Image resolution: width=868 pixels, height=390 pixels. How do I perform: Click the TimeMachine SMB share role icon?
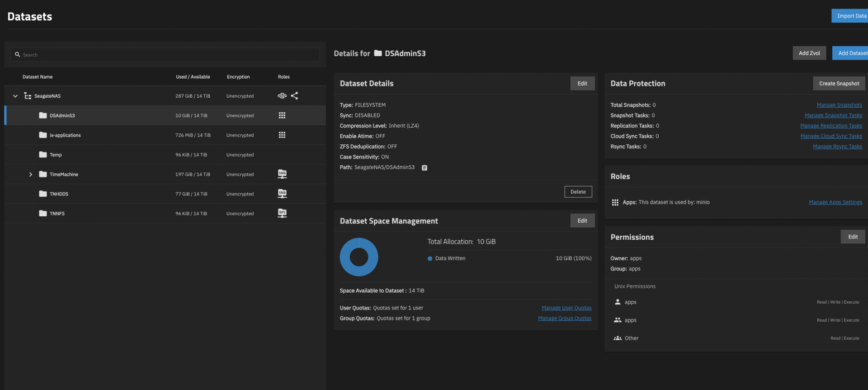tap(282, 174)
